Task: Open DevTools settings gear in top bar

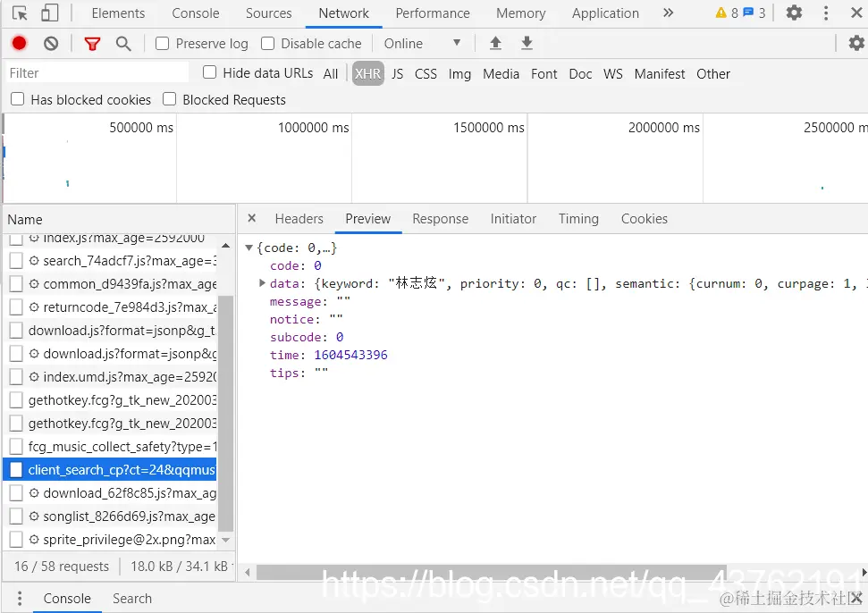Action: [x=795, y=13]
